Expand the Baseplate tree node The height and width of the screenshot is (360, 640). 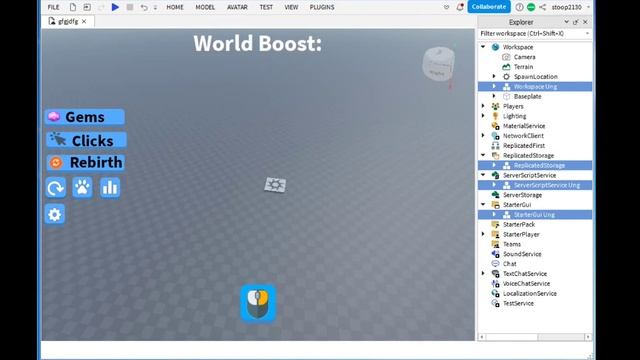point(494,96)
